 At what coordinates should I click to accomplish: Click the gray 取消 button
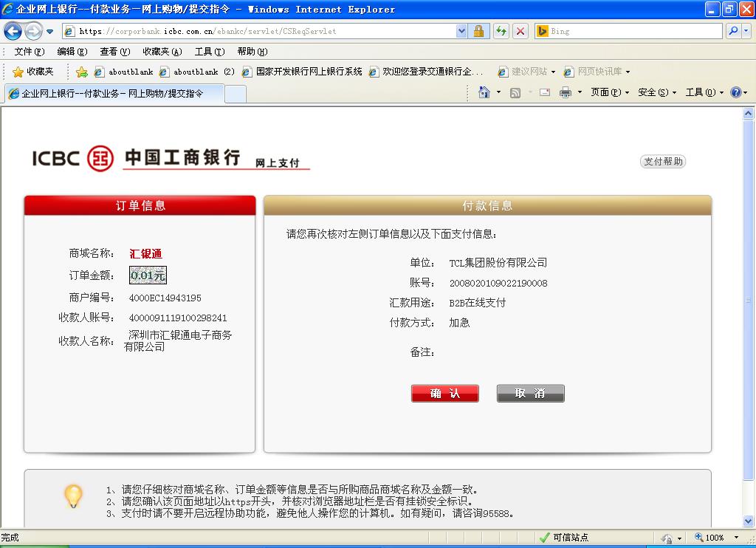click(x=530, y=393)
